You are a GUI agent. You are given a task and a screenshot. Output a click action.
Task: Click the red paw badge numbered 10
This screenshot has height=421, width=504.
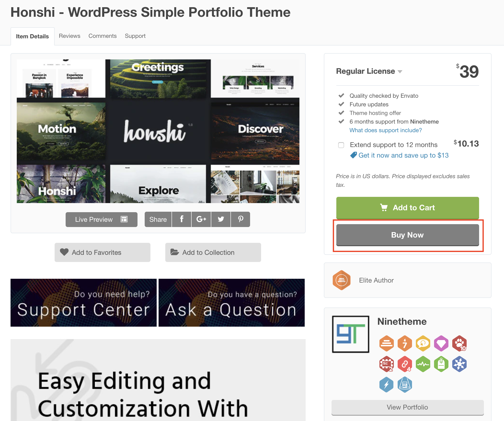tap(459, 343)
